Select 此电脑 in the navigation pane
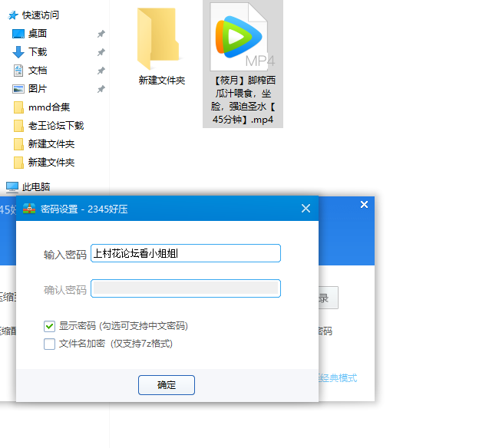 pos(35,186)
